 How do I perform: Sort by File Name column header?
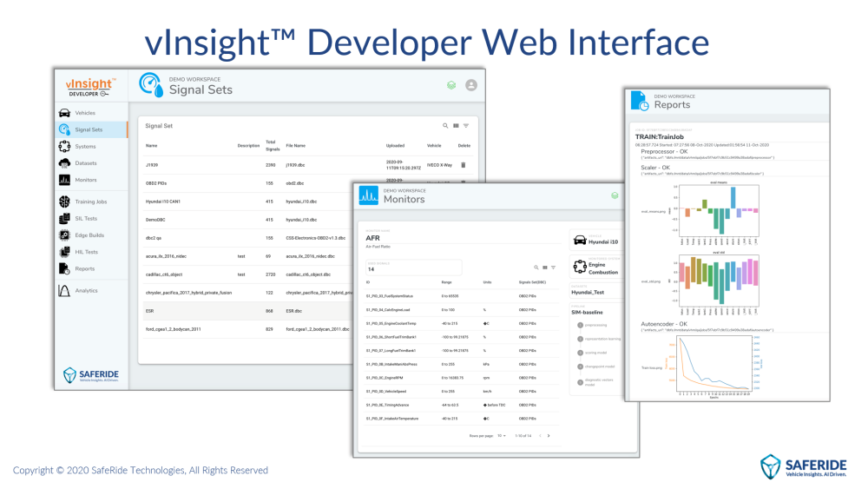coord(296,146)
